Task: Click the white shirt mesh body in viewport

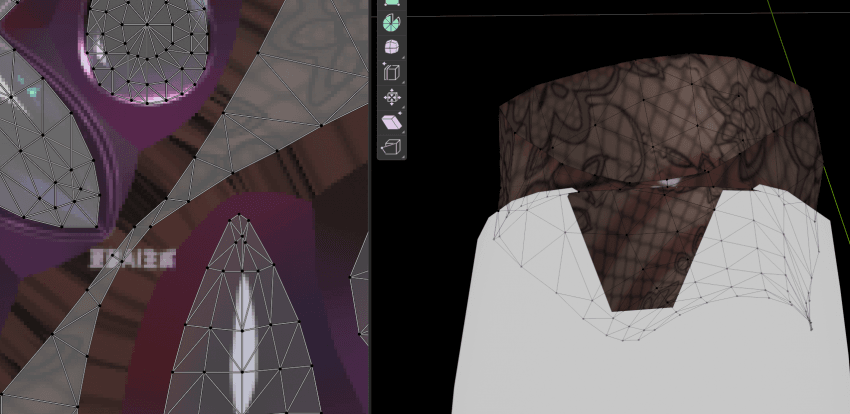Action: click(x=651, y=368)
